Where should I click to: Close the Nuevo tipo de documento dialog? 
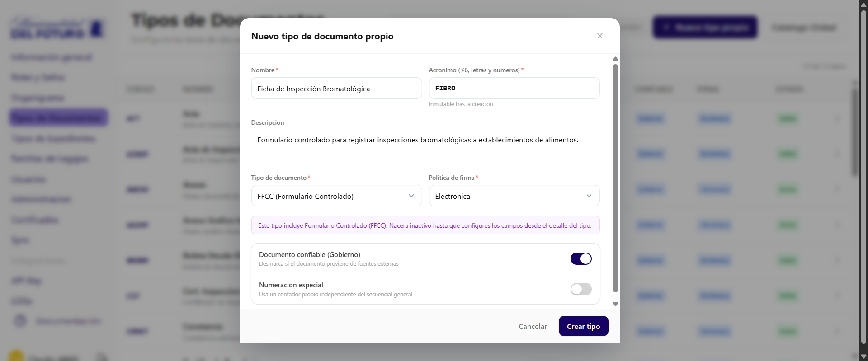[x=599, y=36]
